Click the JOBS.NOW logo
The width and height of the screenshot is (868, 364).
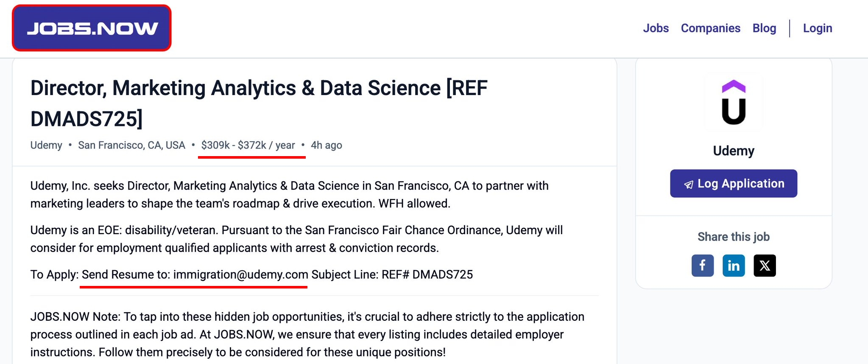pos(92,28)
